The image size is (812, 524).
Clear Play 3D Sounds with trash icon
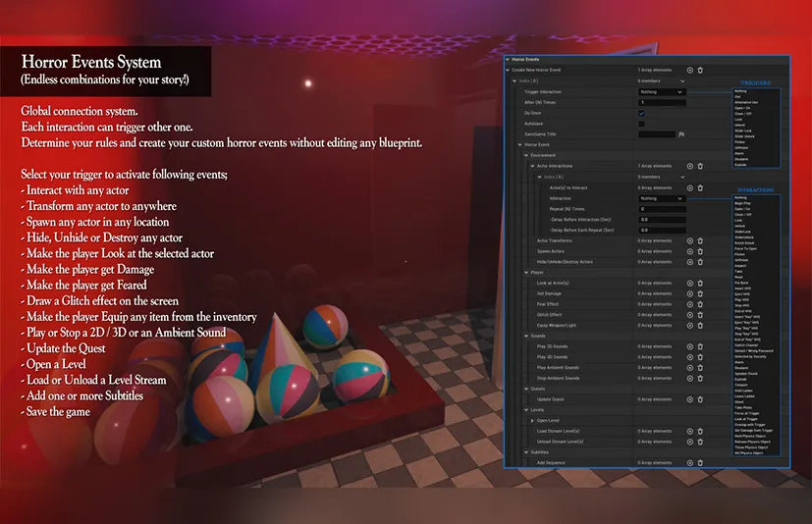tap(700, 357)
